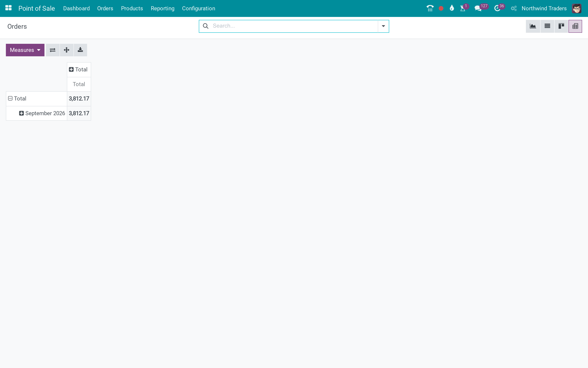The height and width of the screenshot is (368, 588).
Task: Click the droplet icon in navbar
Action: coord(452,8)
